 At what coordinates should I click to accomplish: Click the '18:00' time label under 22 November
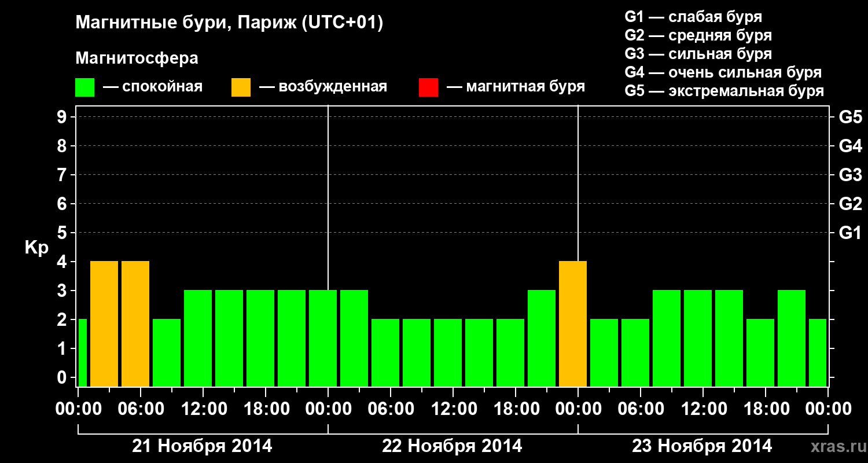(516, 409)
